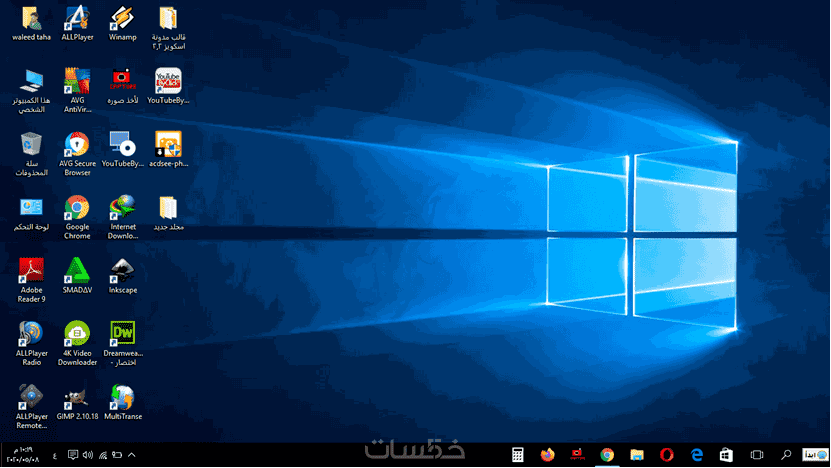This screenshot has height=468, width=831.
Task: Select YouTubeBy... installer icon with disc
Action: (122, 149)
